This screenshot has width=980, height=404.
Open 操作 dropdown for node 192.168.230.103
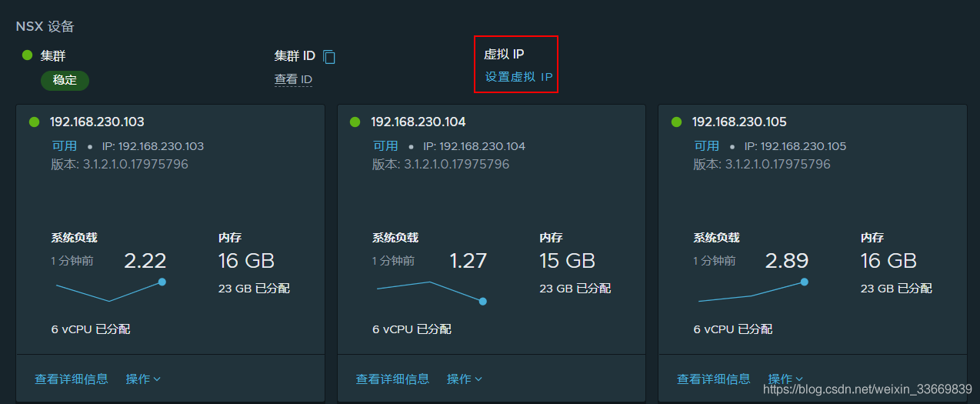point(143,379)
